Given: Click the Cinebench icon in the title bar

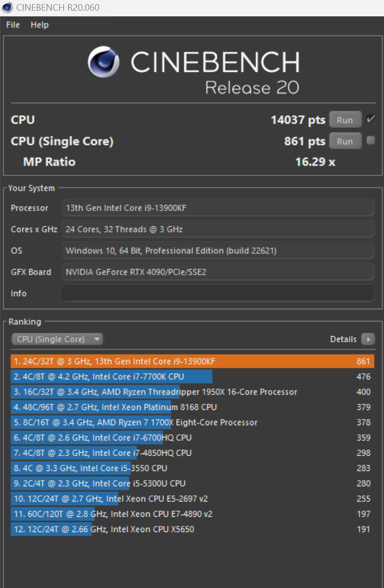Looking at the screenshot, I should (x=7, y=7).
